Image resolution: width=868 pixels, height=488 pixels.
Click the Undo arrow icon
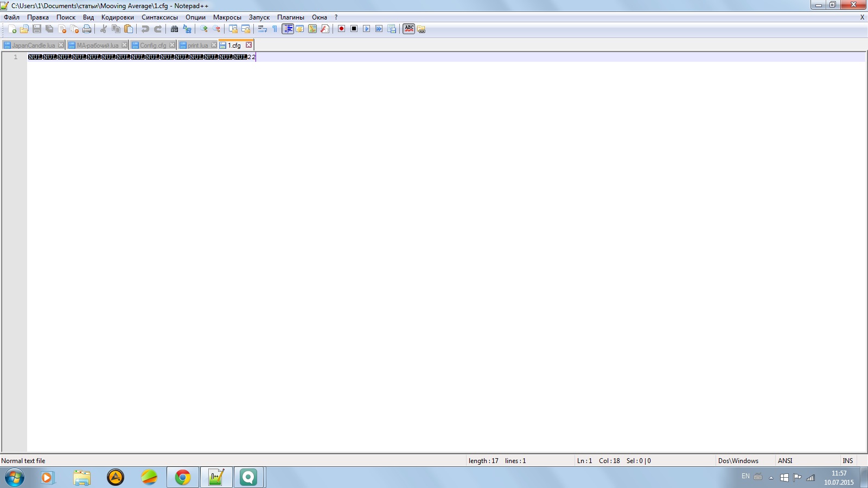(x=145, y=29)
